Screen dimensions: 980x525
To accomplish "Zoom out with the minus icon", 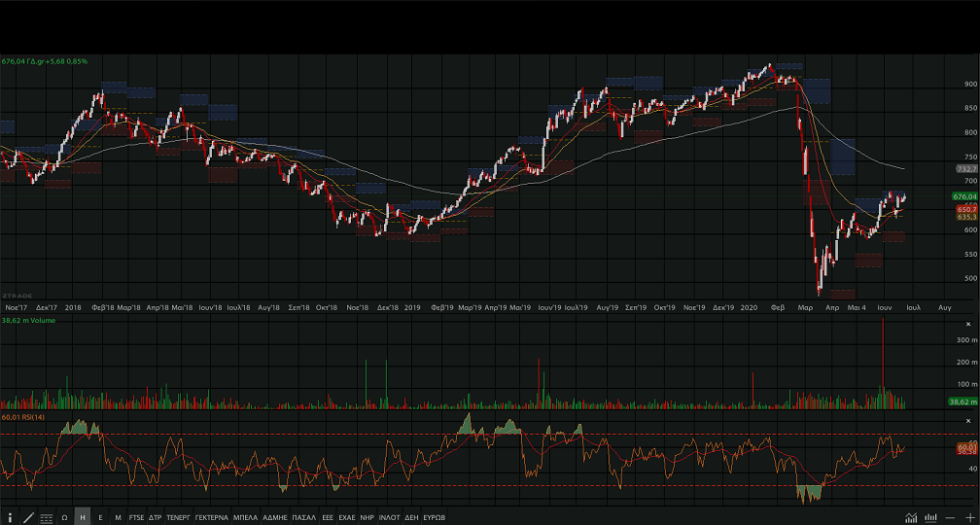I will tap(950, 517).
